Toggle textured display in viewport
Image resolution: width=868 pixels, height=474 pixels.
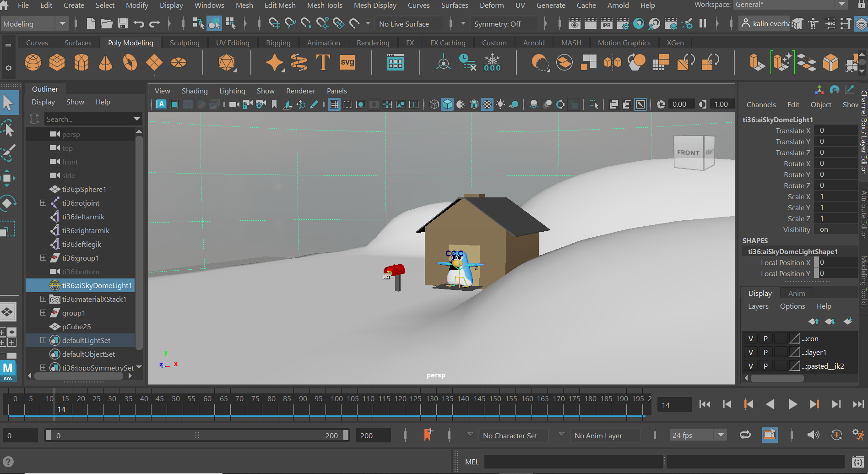pyautogui.click(x=487, y=104)
